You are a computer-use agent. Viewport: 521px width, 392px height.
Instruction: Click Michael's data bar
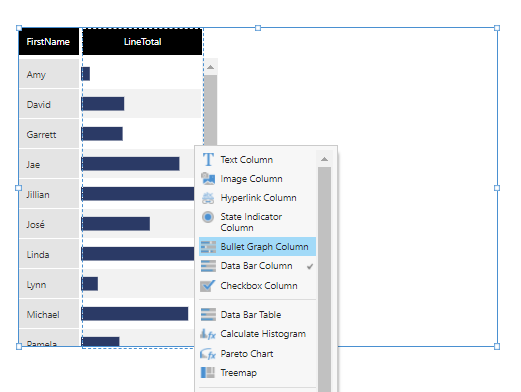click(135, 314)
